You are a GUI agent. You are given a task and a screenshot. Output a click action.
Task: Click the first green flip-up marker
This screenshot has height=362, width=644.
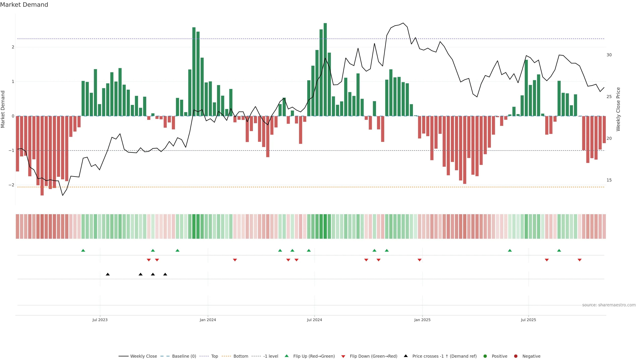83,250
